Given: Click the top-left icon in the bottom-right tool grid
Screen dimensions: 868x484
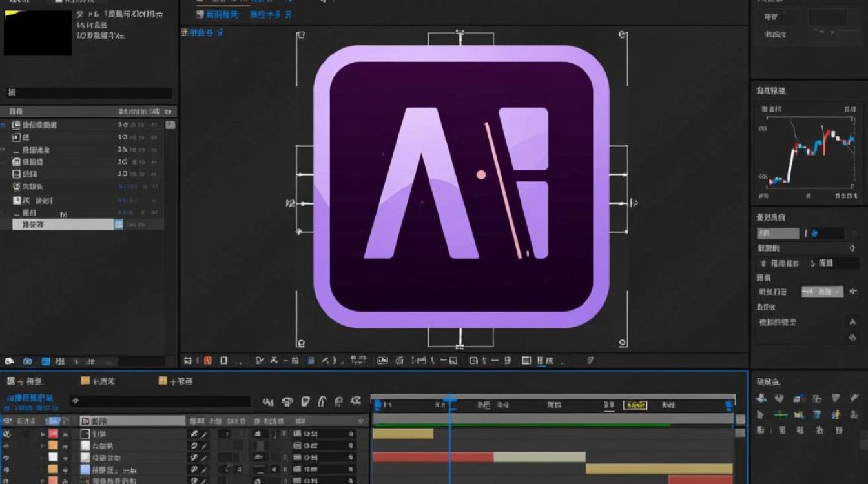Looking at the screenshot, I should 762,399.
